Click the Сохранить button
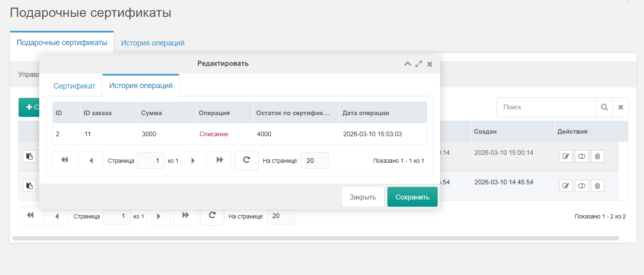Image resolution: width=644 pixels, height=275 pixels. (412, 197)
